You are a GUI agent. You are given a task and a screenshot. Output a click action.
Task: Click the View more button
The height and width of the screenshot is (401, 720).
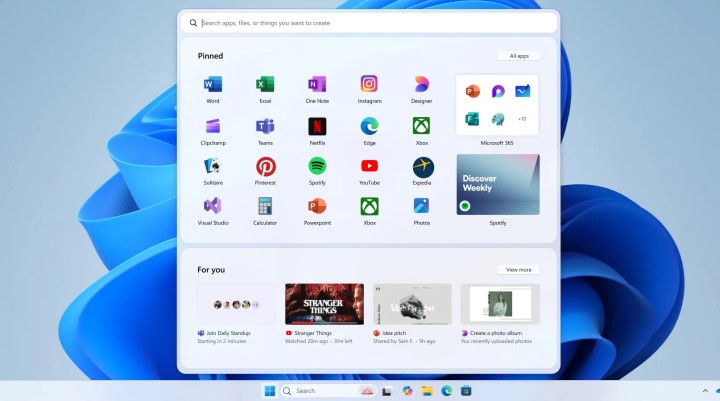pyautogui.click(x=518, y=269)
